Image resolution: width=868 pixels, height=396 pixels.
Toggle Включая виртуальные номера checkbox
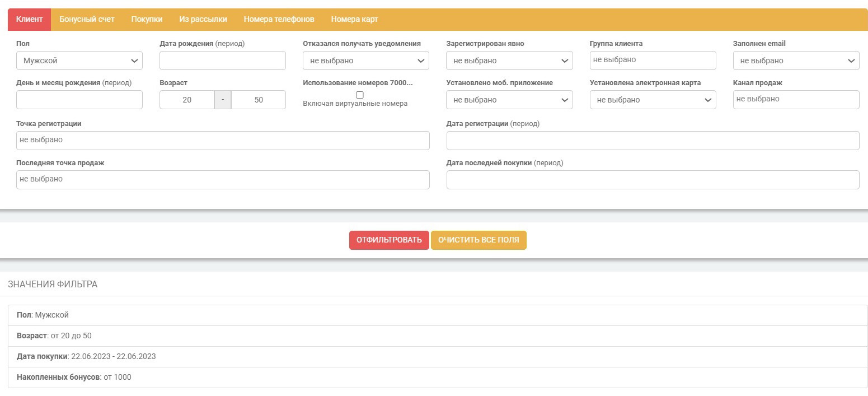click(360, 95)
